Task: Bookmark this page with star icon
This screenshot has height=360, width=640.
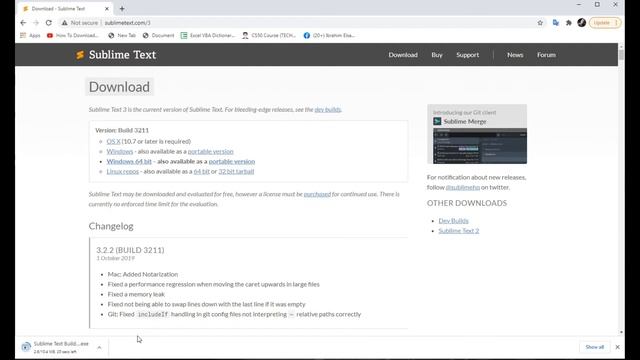Action: (x=540, y=23)
